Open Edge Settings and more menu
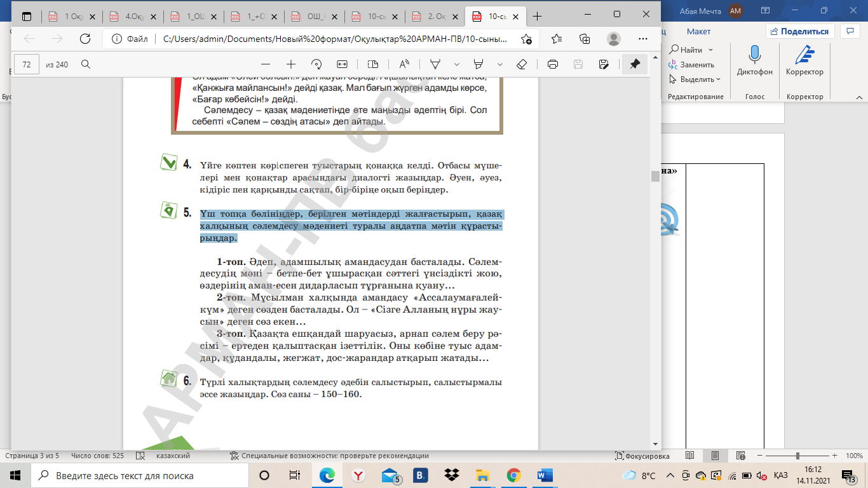Viewport: 868px width, 488px height. (642, 39)
